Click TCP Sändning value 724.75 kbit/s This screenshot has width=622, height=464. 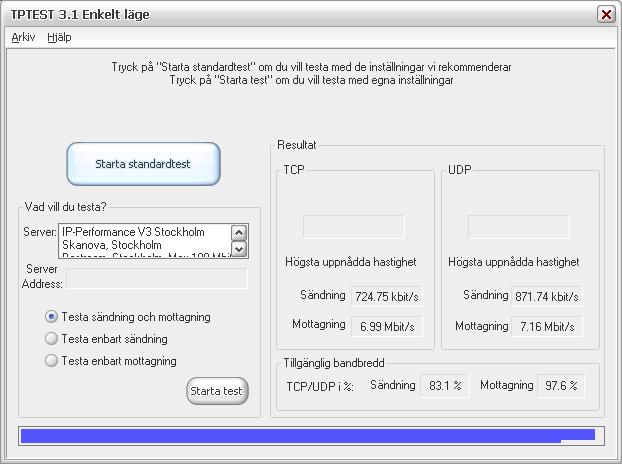pyautogui.click(x=386, y=297)
